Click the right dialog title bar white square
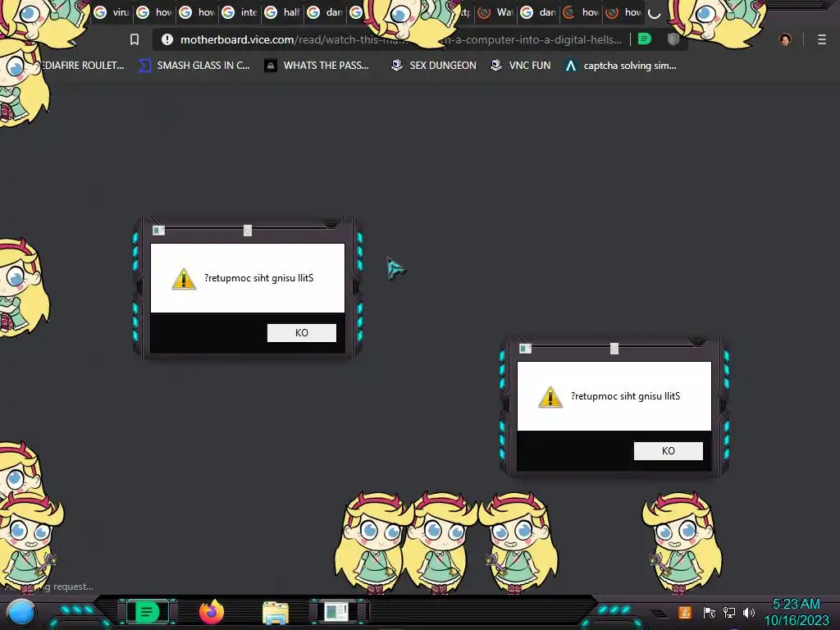 click(614, 349)
